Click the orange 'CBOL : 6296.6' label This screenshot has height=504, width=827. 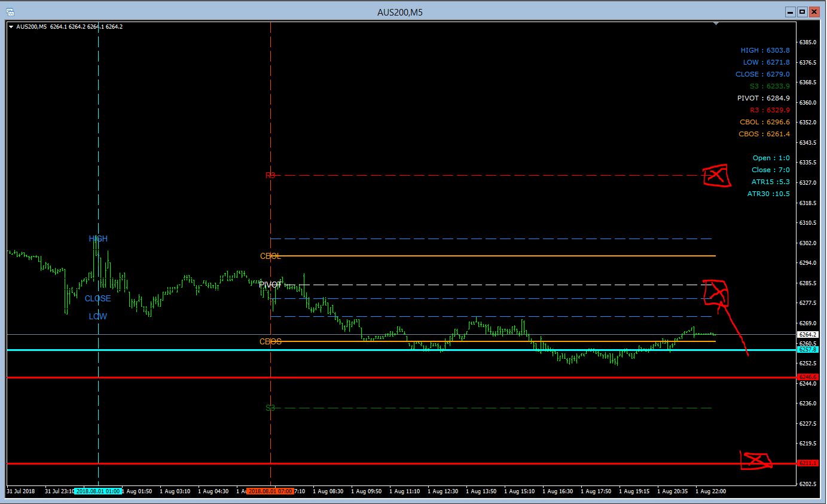click(765, 122)
